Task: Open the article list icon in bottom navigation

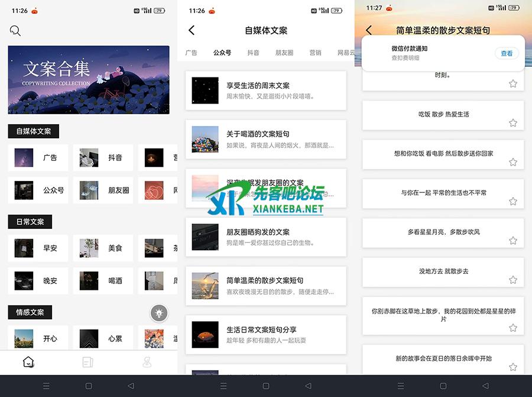Action: coord(88,362)
